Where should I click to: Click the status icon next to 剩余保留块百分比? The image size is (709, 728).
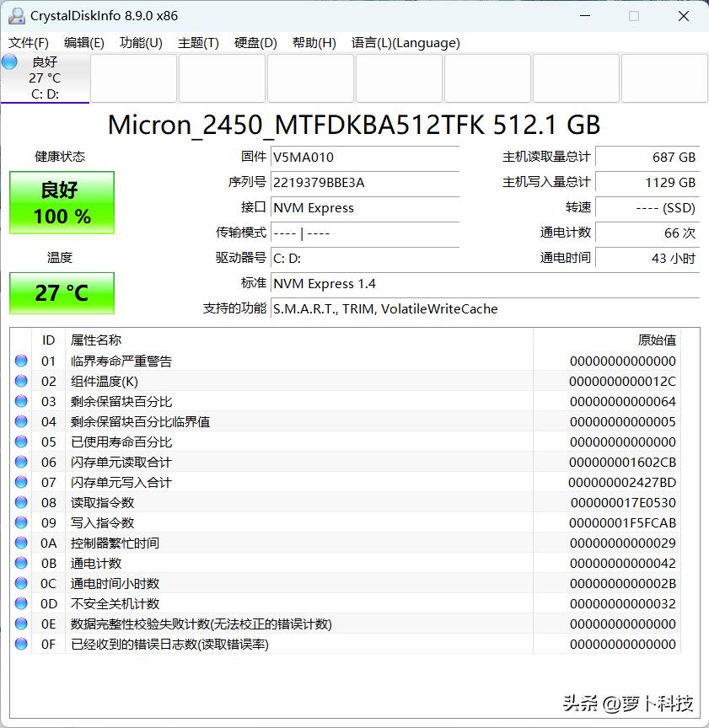[x=23, y=401]
